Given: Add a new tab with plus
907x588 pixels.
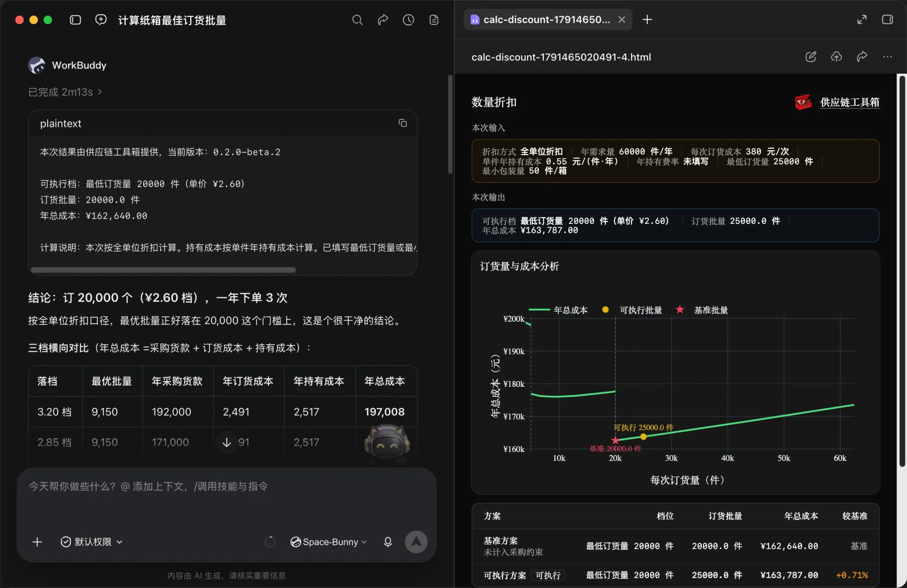Looking at the screenshot, I should coord(648,20).
